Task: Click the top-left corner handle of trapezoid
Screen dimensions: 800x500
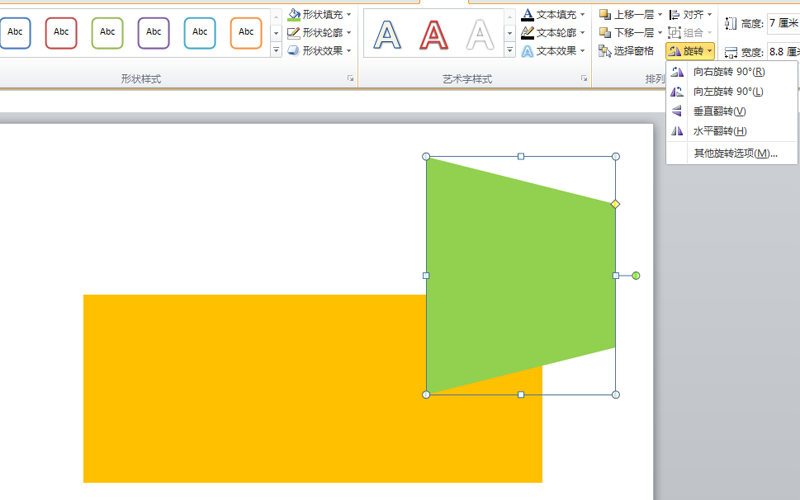Action: (426, 157)
